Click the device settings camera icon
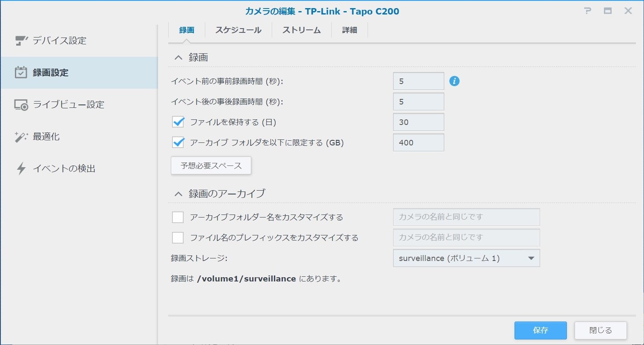 [21, 41]
